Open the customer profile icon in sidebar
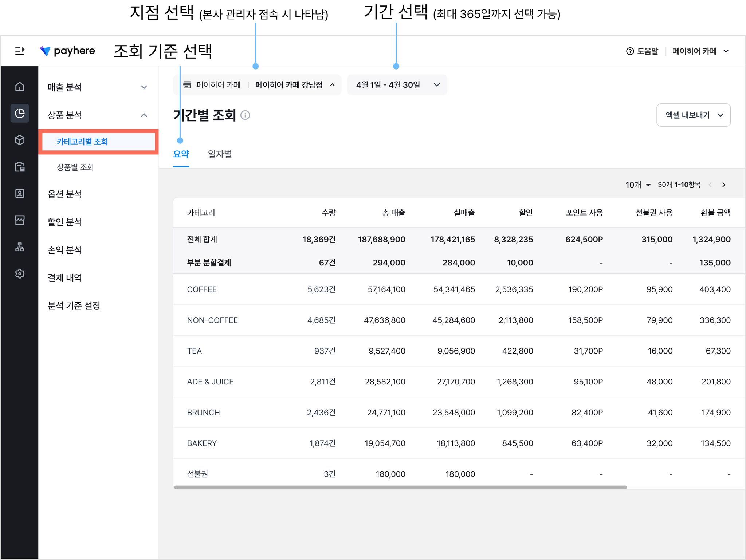The height and width of the screenshot is (560, 746). (20, 193)
